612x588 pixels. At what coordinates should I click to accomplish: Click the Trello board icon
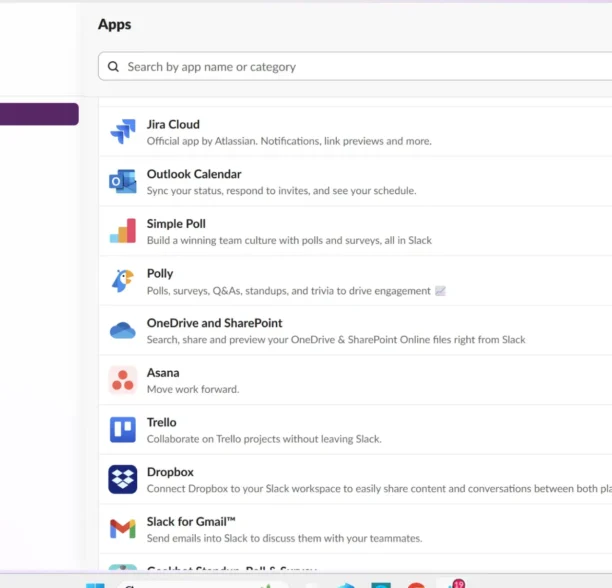pos(123,430)
